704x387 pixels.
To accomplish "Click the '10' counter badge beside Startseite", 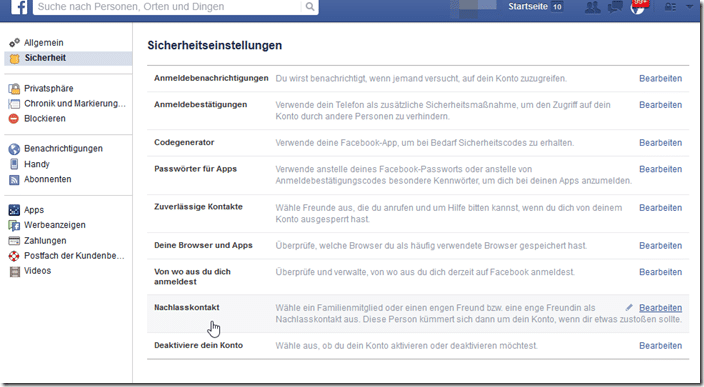I will pos(557,7).
